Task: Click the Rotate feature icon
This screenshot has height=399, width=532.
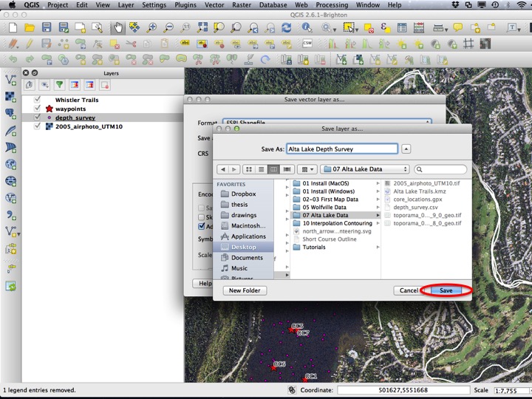Action: (265, 60)
